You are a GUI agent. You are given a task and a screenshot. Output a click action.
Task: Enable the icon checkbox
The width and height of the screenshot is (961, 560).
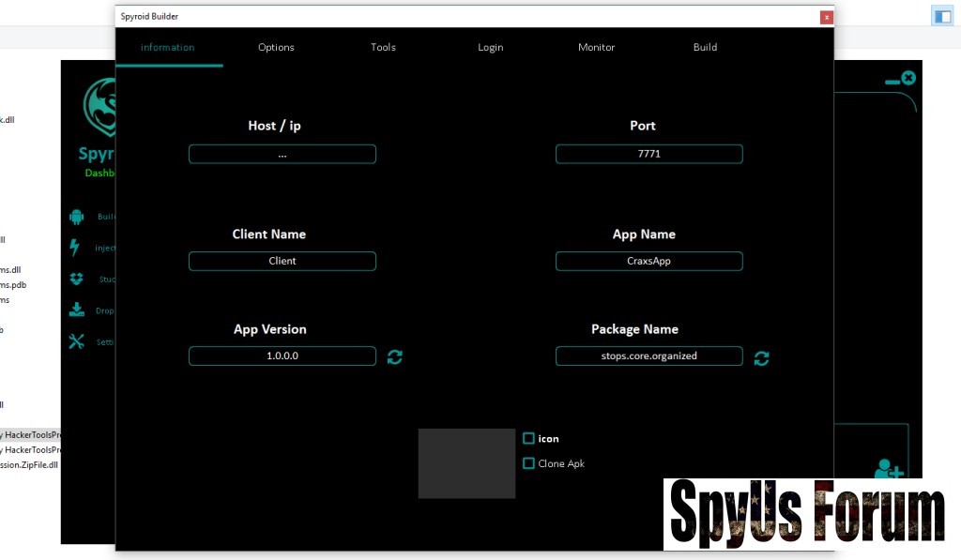click(x=528, y=438)
